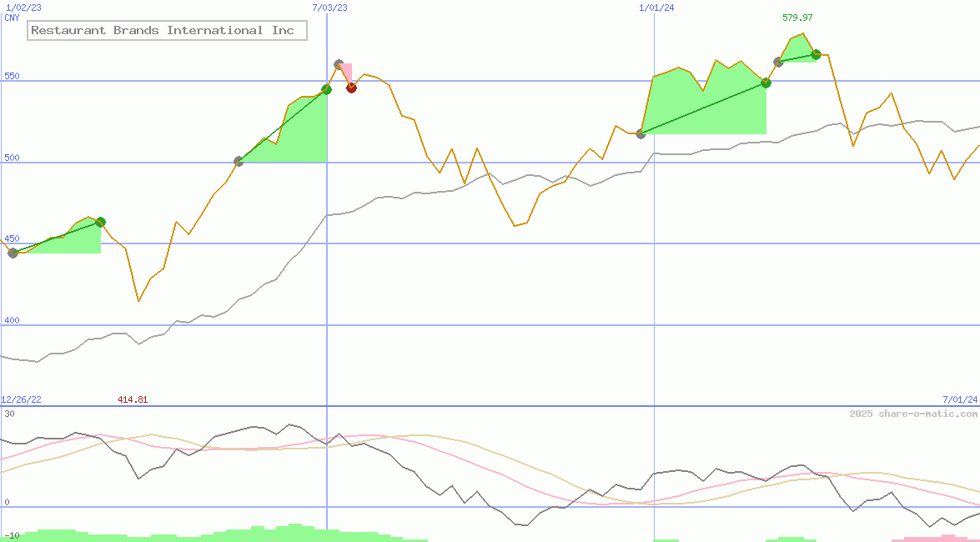This screenshot has width=980, height=542.
Task: Expand the 12/26/22 lower-panel date label
Action: pyautogui.click(x=19, y=399)
